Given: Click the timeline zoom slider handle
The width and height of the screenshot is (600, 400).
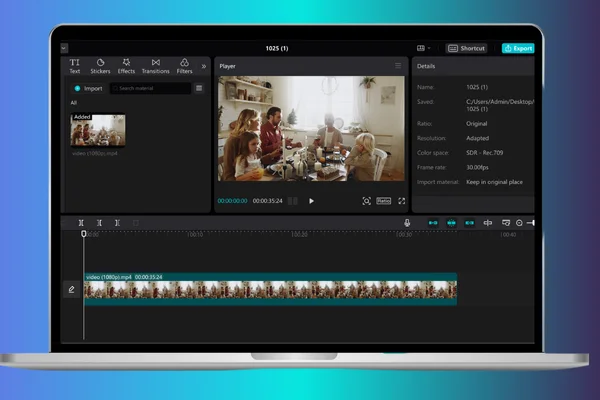Looking at the screenshot, I should pos(532,223).
